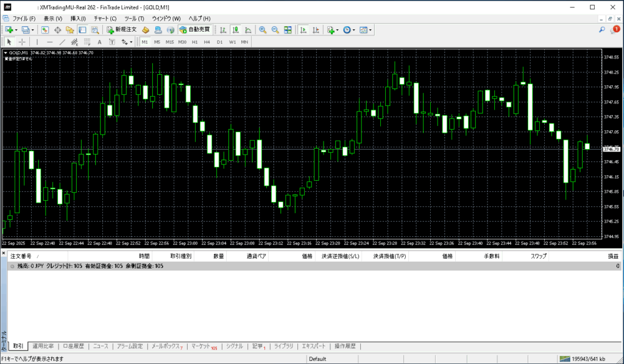Click the tile windows icon
This screenshot has height=364, width=624.
tap(288, 29)
